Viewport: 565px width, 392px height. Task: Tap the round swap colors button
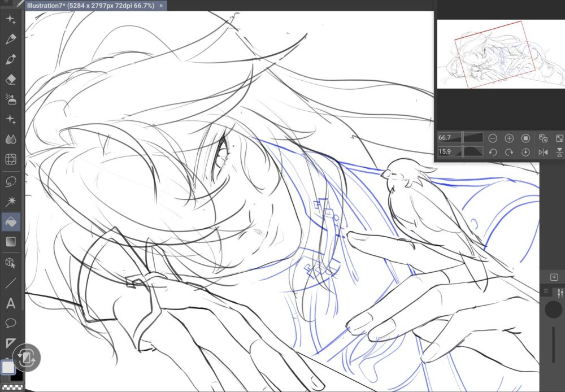[x=27, y=358]
